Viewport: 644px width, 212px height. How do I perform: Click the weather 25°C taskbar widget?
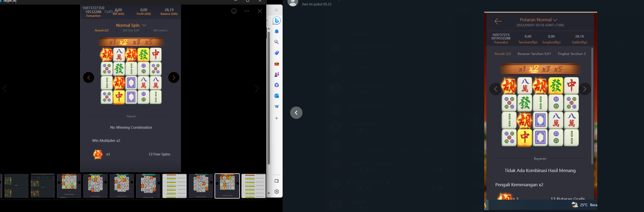(x=584, y=205)
